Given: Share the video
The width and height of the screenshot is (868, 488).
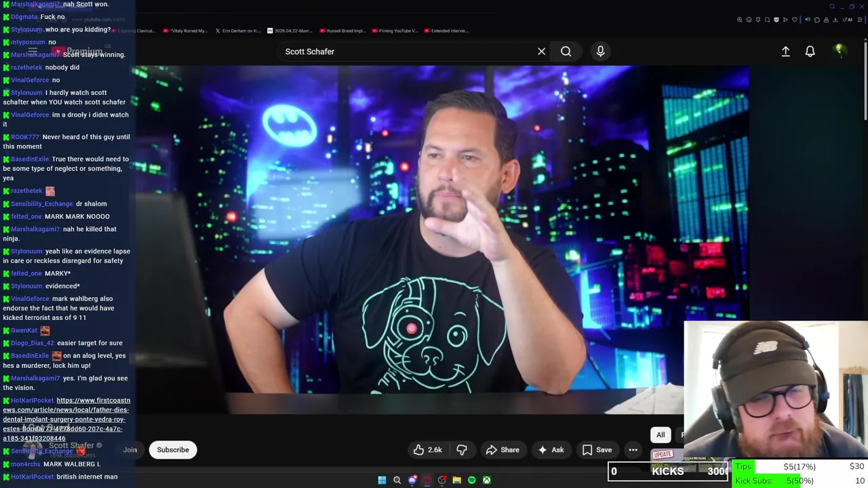Looking at the screenshot, I should (502, 450).
